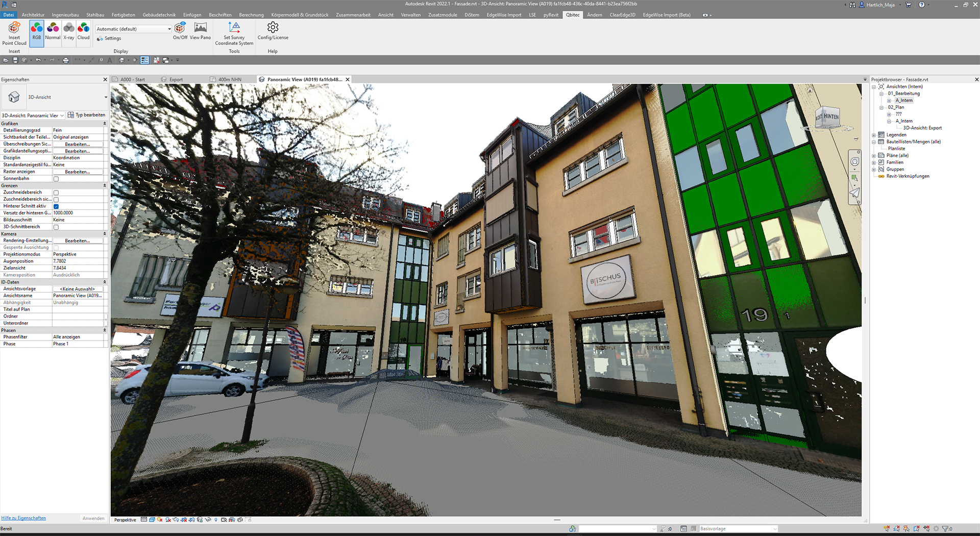Select the Insert Point Cloud tool

click(14, 34)
